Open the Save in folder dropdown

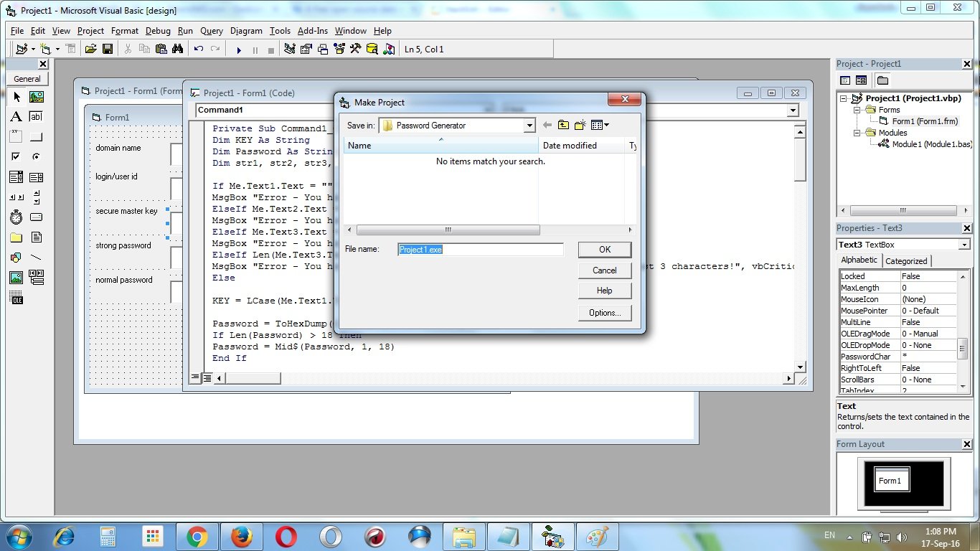coord(529,126)
